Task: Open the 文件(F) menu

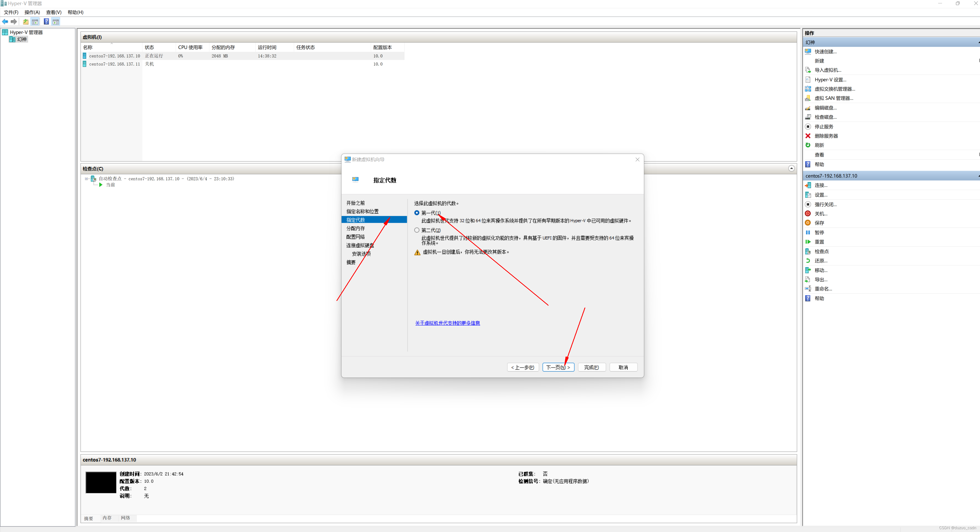Action: point(11,12)
